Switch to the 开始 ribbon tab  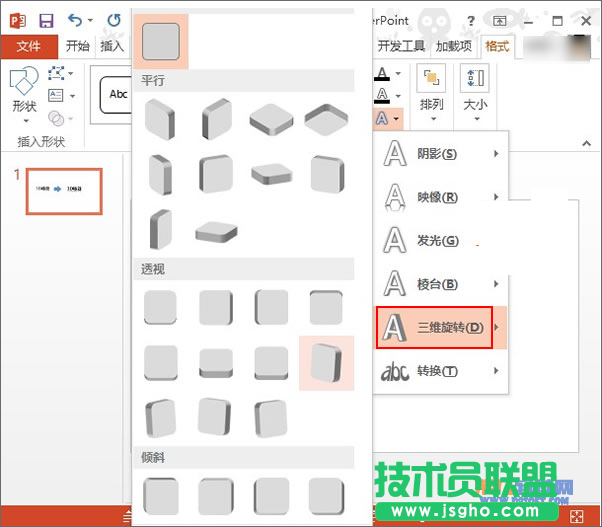pos(77,46)
